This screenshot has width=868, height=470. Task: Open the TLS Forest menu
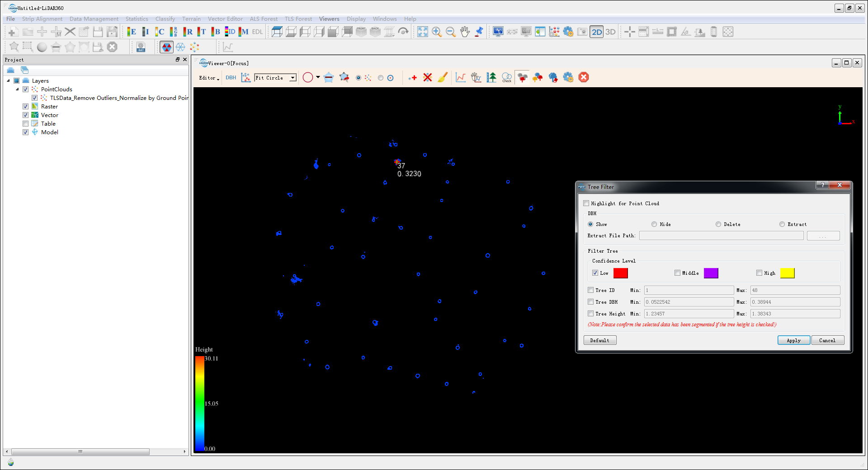point(298,19)
